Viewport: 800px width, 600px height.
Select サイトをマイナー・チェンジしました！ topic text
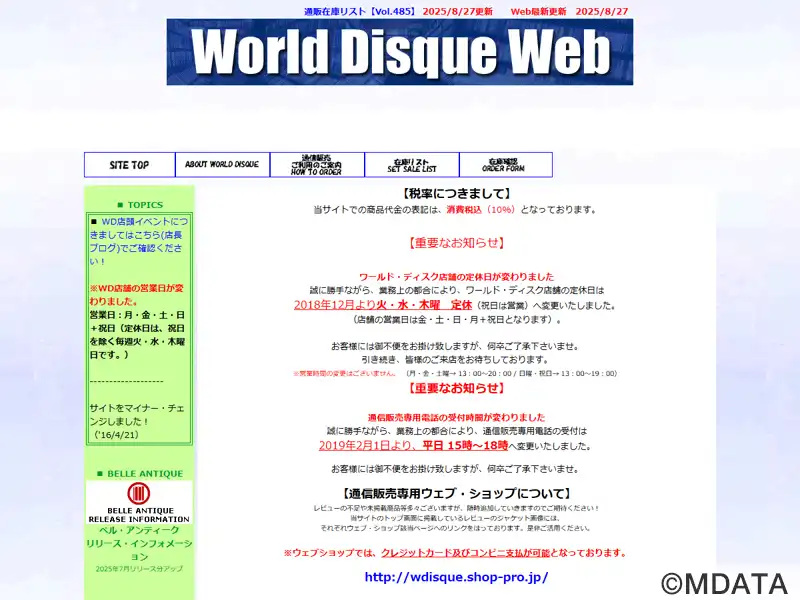137,415
